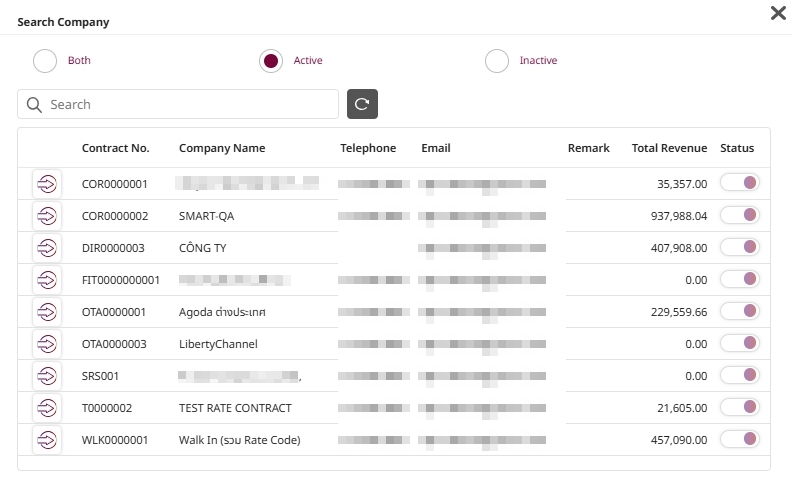Screen dimensions: 792x481
Task: Click the refresh button beside search
Action: [x=362, y=104]
